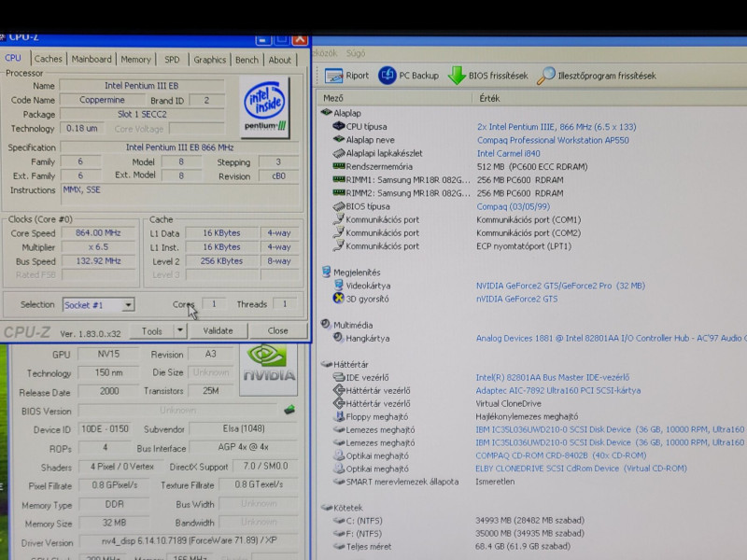The image size is (747, 560).
Task: Click the Érték column header
Action: pos(490,98)
